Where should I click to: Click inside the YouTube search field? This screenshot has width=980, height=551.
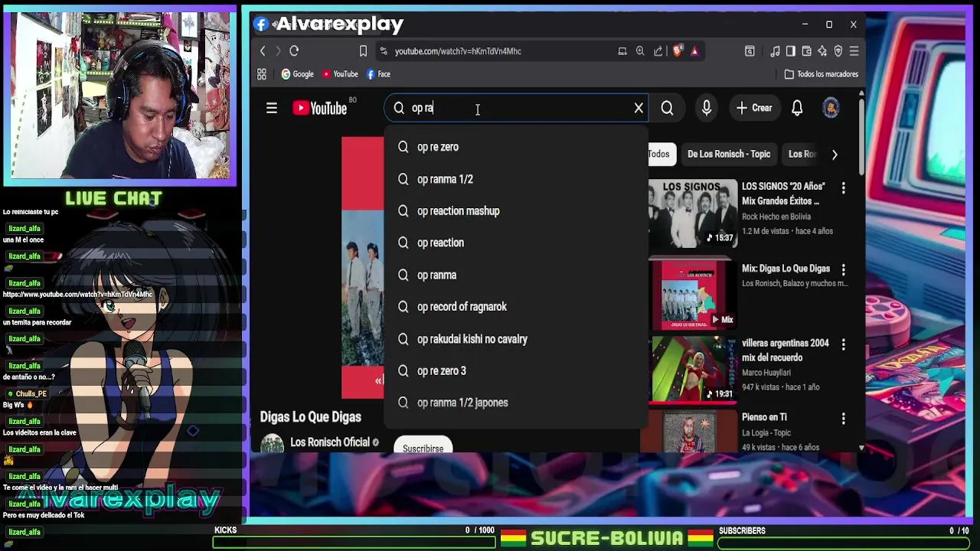[x=517, y=109]
